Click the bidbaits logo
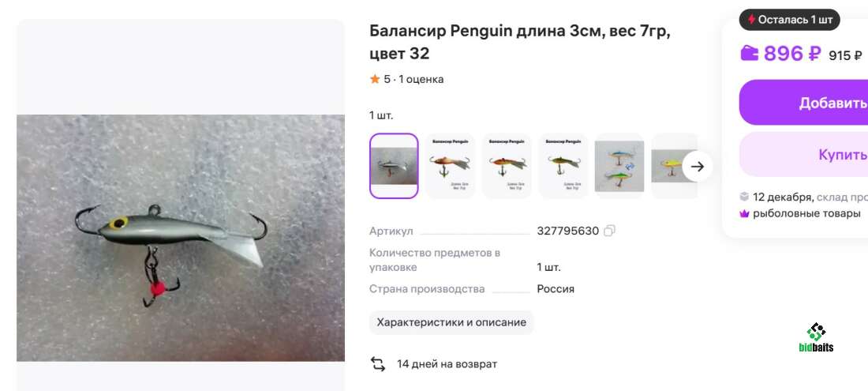Viewport: 868px width, 391px height. 816,337
